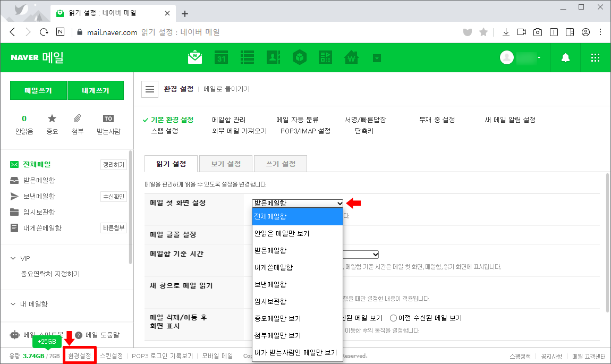This screenshot has height=364, width=611.
Task: Click 메일로 돌아가기 link
Action: point(226,89)
